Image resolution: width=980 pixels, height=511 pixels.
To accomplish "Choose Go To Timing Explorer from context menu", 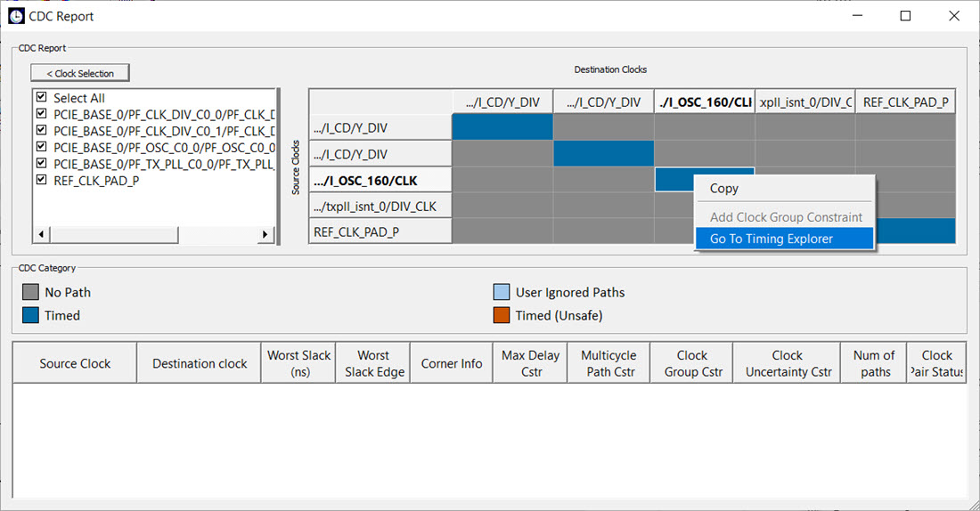I will pos(772,239).
